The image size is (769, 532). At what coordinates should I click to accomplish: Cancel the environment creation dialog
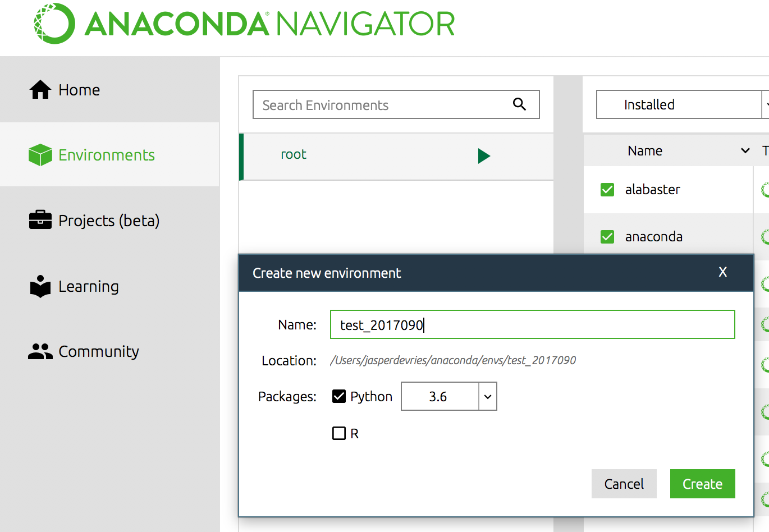[x=624, y=484]
